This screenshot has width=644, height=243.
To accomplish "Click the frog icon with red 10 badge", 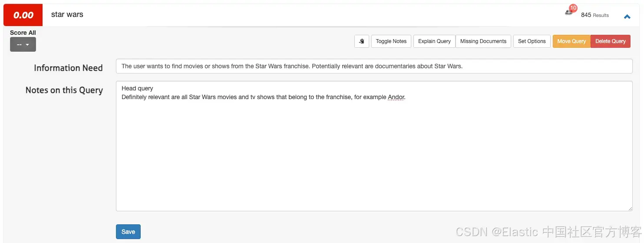I will click(x=571, y=10).
